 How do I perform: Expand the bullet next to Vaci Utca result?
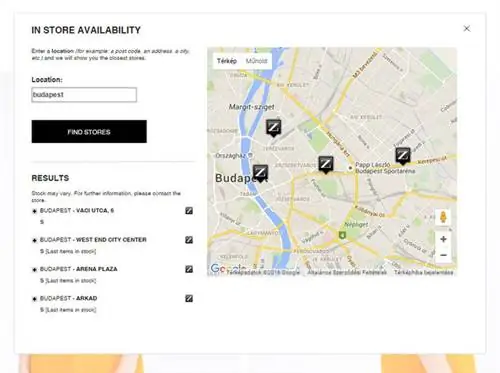pos(34,211)
